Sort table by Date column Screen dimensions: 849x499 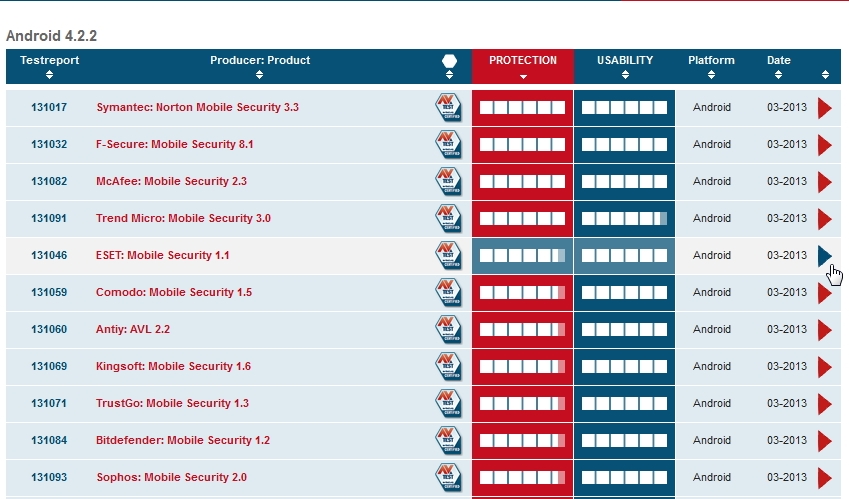tap(778, 75)
